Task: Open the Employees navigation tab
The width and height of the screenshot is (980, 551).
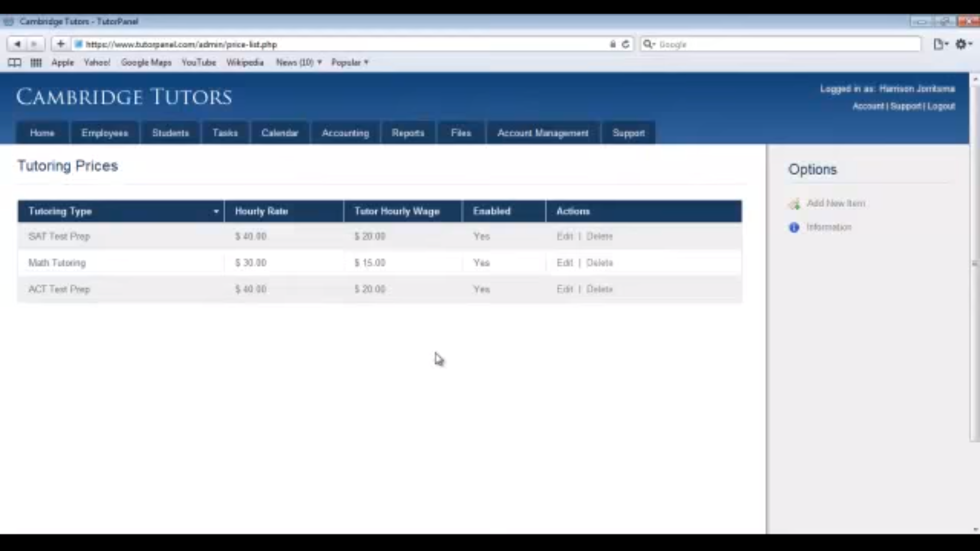Action: [105, 133]
